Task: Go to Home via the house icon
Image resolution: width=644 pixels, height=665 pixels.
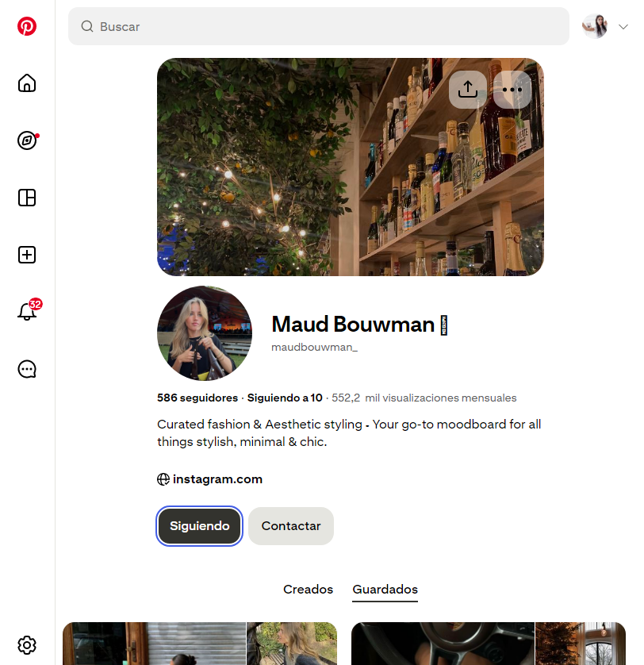Action: (x=27, y=83)
